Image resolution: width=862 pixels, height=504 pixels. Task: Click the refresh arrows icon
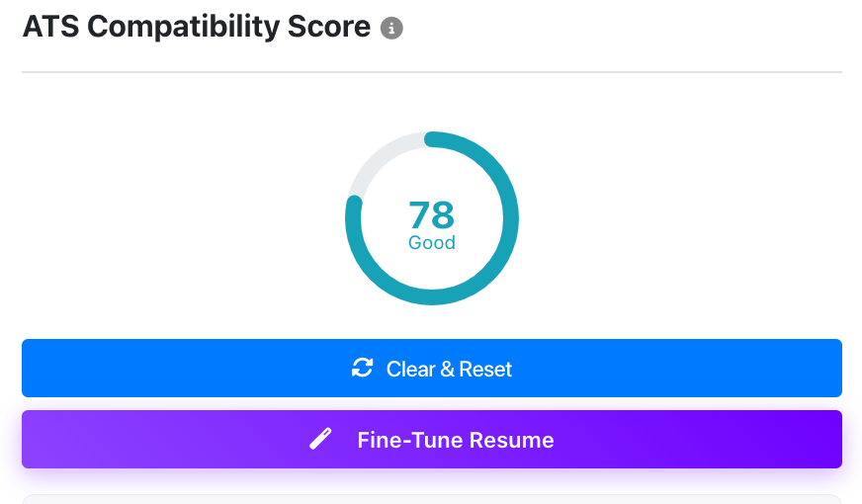(363, 369)
